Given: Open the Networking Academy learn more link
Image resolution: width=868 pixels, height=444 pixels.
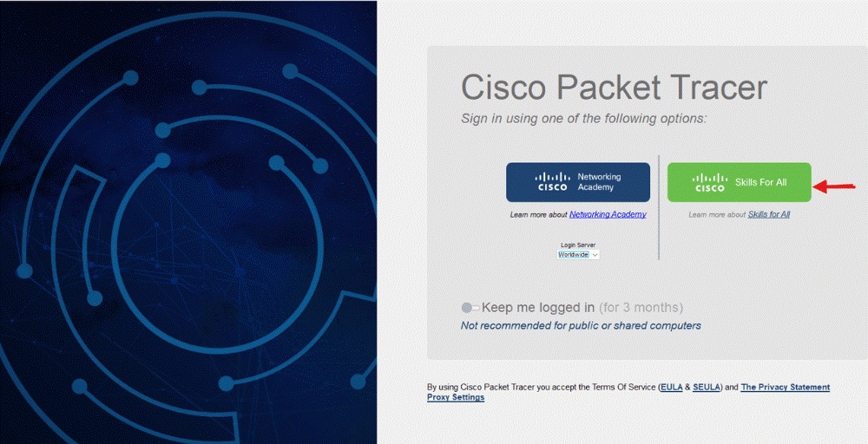Looking at the screenshot, I should [608, 214].
